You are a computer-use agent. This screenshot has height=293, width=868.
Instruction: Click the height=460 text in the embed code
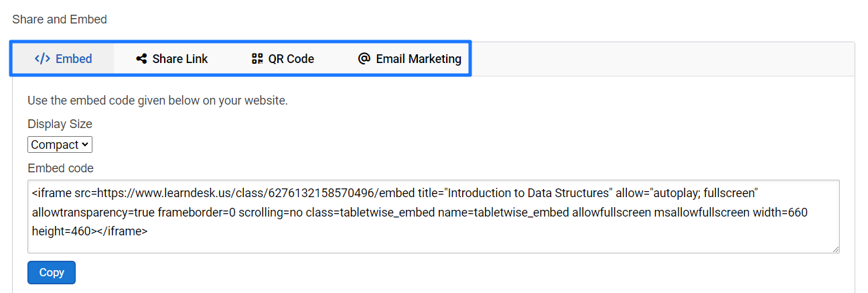[x=62, y=231]
